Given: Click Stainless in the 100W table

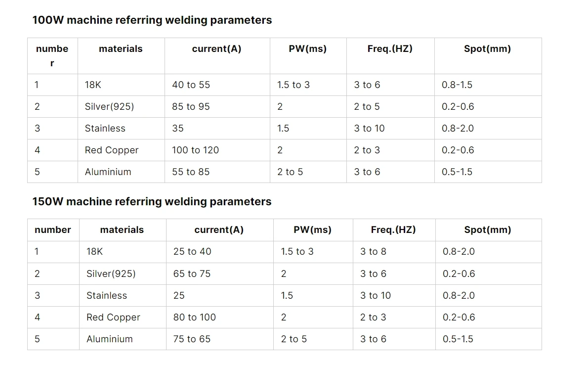Looking at the screenshot, I should [105, 129].
